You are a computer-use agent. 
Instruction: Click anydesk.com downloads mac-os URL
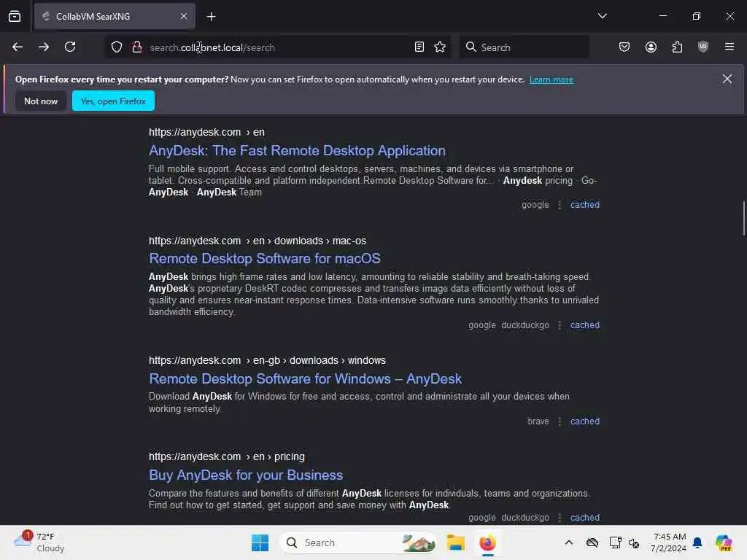(258, 241)
